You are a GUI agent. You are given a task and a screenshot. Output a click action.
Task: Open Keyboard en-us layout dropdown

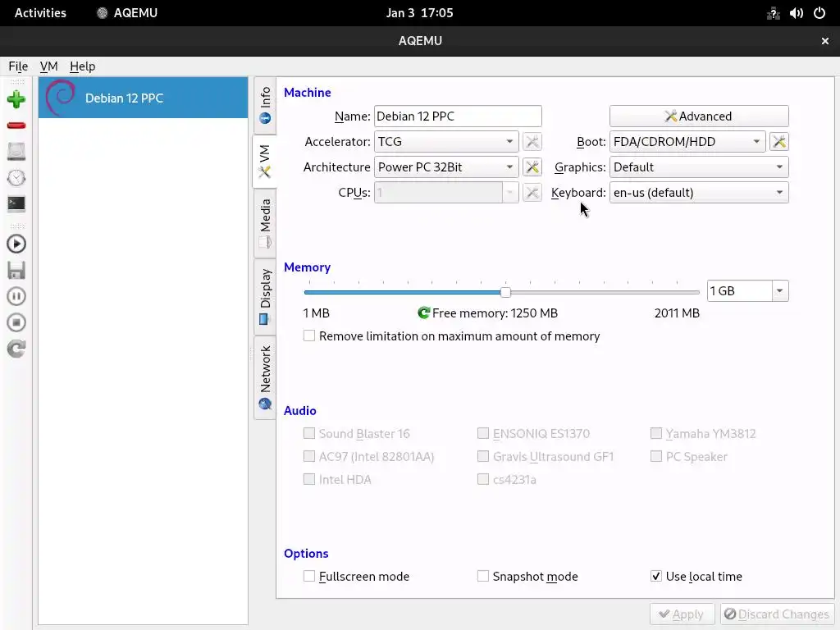(699, 192)
